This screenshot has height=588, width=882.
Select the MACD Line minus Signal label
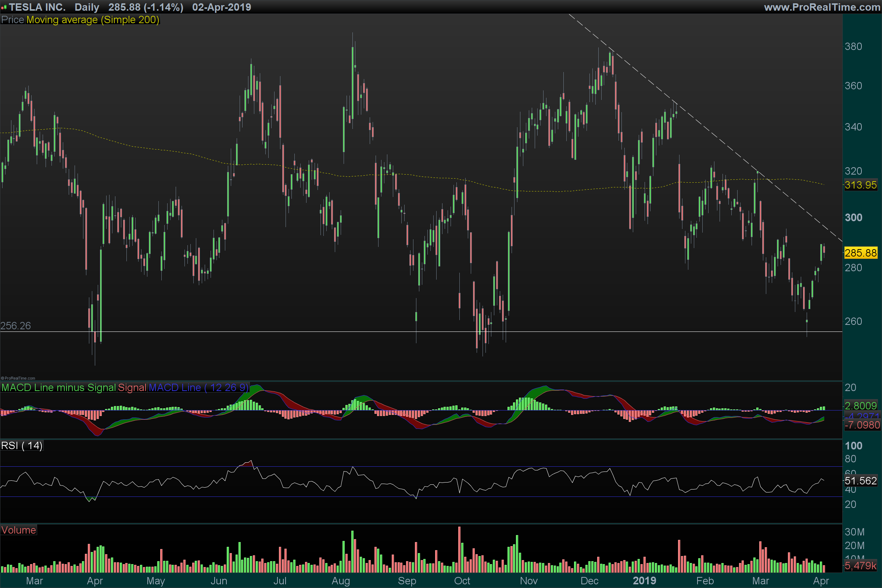tap(58, 387)
